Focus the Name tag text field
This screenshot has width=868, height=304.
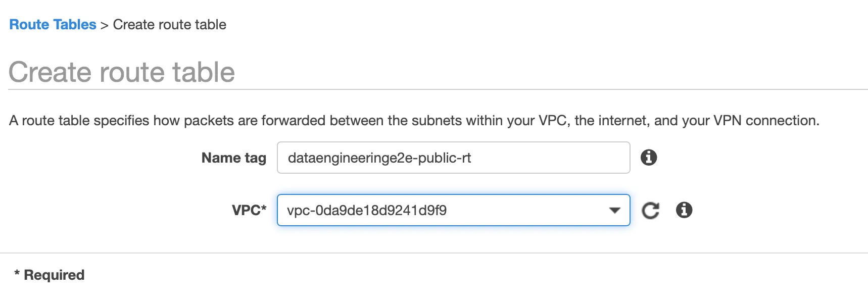[x=453, y=158]
